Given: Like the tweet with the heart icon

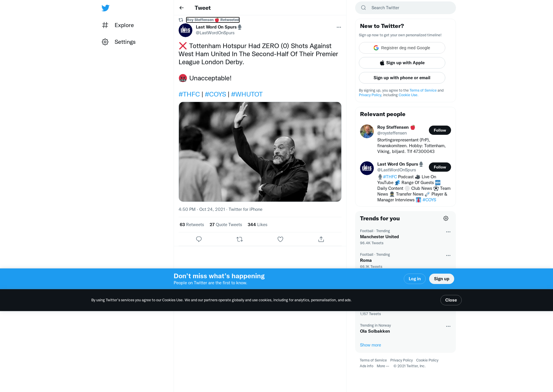Looking at the screenshot, I should pos(280,239).
